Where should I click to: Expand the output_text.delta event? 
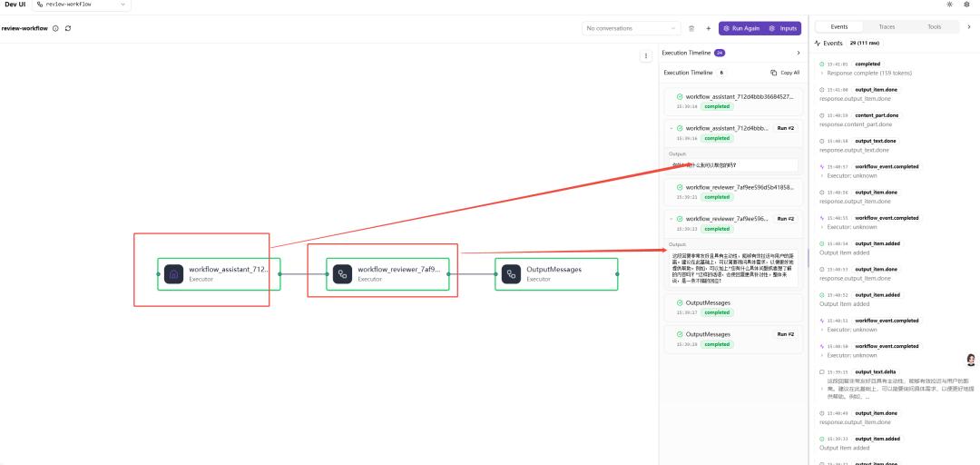[x=821, y=388]
